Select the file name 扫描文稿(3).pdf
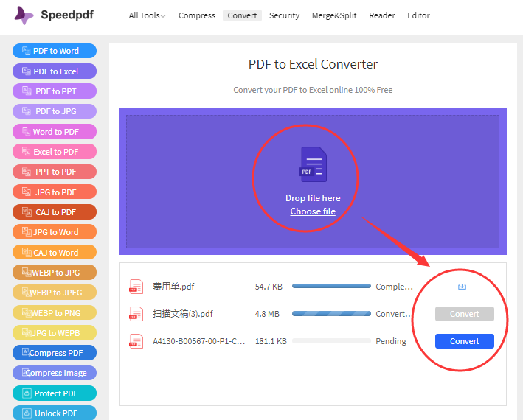The height and width of the screenshot is (420, 523). coord(183,314)
